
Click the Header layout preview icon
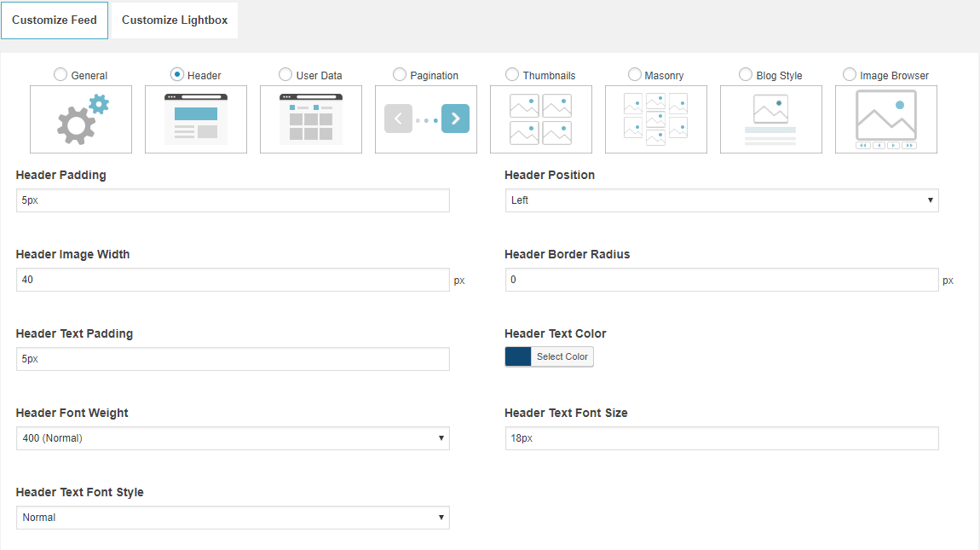pos(196,119)
